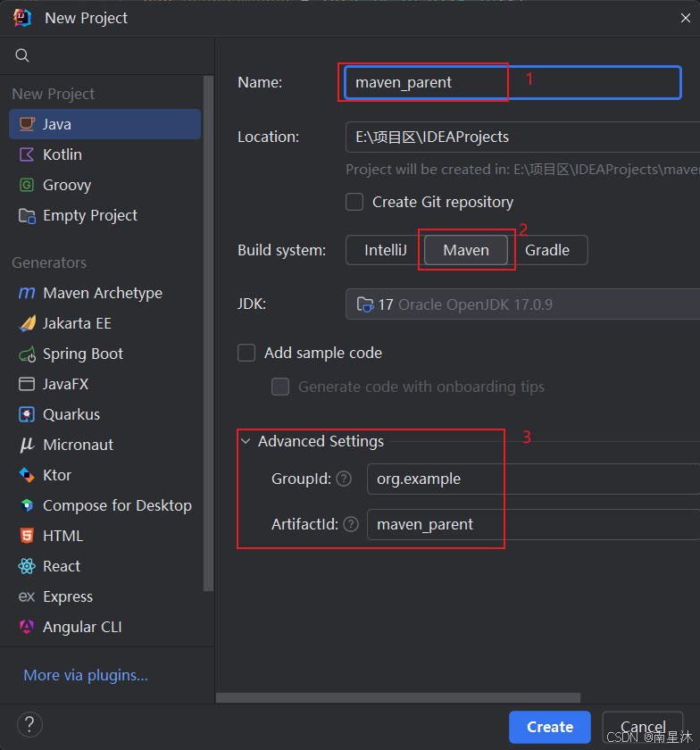Open help with bottom-left question button
Screen dimensions: 700x750
[x=29, y=725]
